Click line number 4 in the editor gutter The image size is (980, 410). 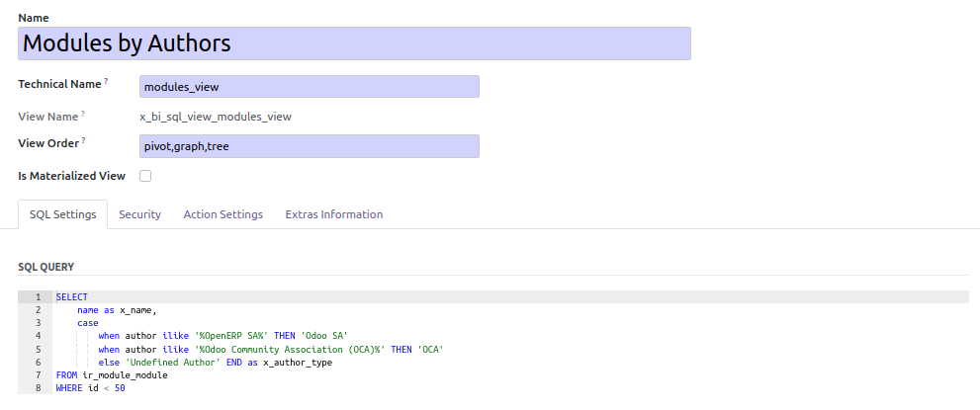coord(37,336)
